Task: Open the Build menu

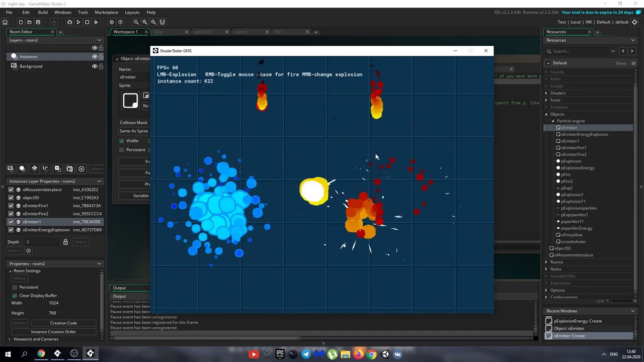Action: click(43, 12)
